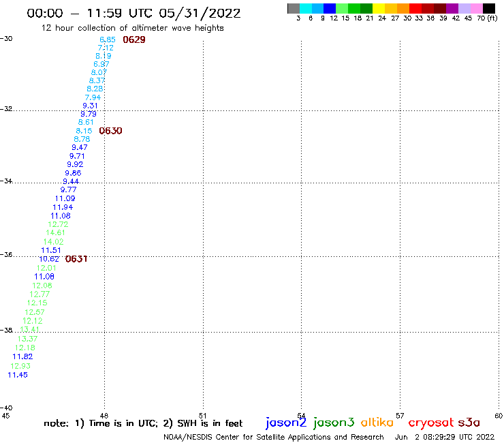This screenshot has height=443, width=504.
Task: Click the s3a satellite legend label
Action: pos(469,422)
